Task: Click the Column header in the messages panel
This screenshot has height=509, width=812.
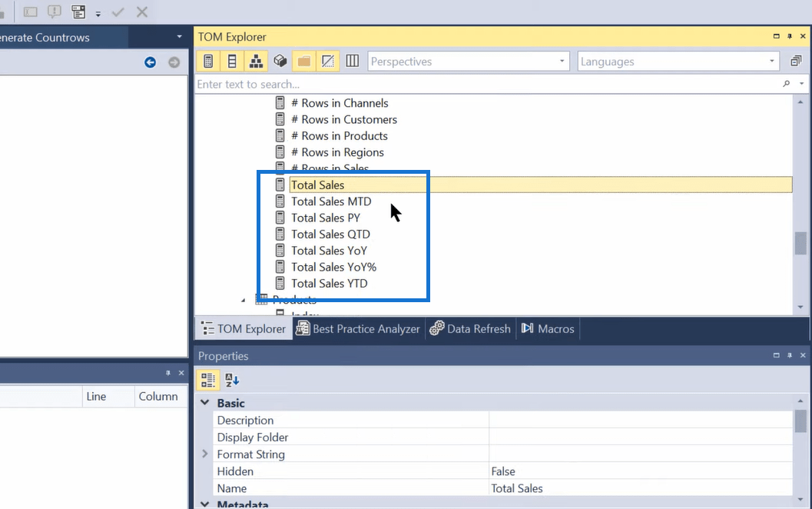Action: pyautogui.click(x=161, y=397)
